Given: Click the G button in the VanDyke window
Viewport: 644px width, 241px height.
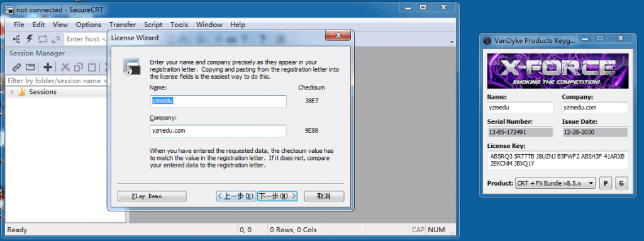Looking at the screenshot, I should (621, 183).
